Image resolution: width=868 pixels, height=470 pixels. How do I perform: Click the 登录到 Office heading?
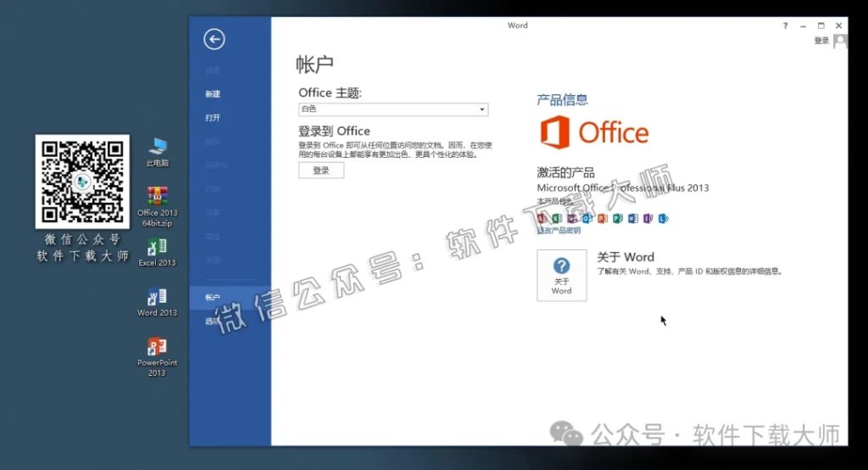point(334,131)
